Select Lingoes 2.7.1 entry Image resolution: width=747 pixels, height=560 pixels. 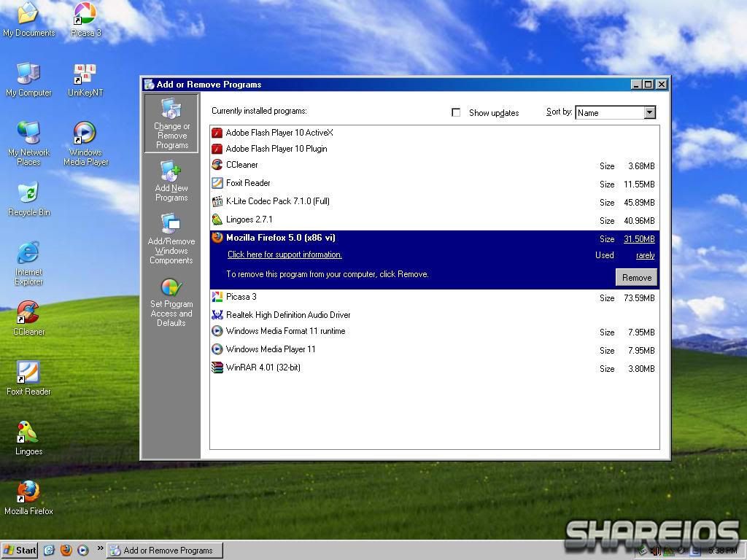[435, 220]
